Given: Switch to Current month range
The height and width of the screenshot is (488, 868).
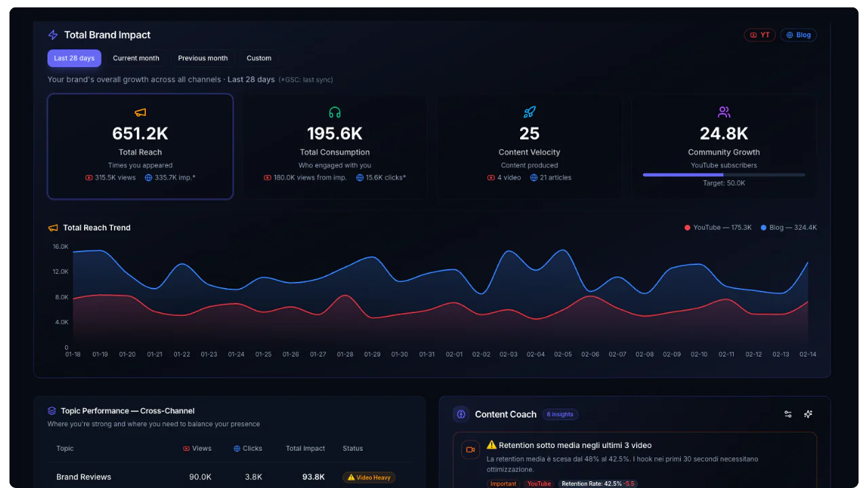Looking at the screenshot, I should tap(136, 58).
